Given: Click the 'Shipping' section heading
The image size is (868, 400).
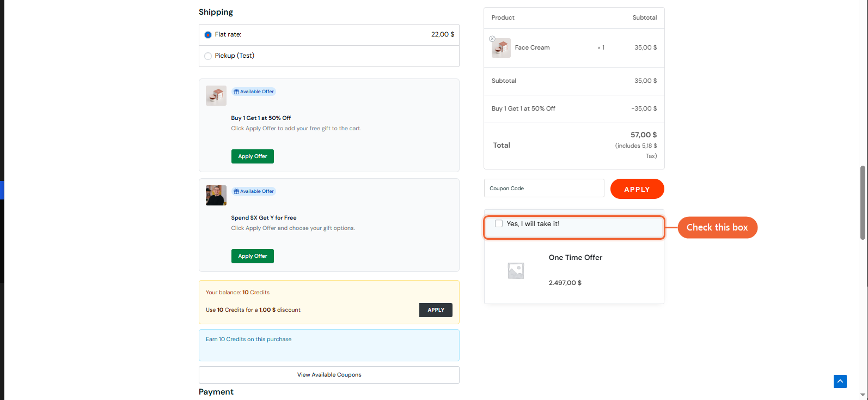Looking at the screenshot, I should tap(216, 12).
